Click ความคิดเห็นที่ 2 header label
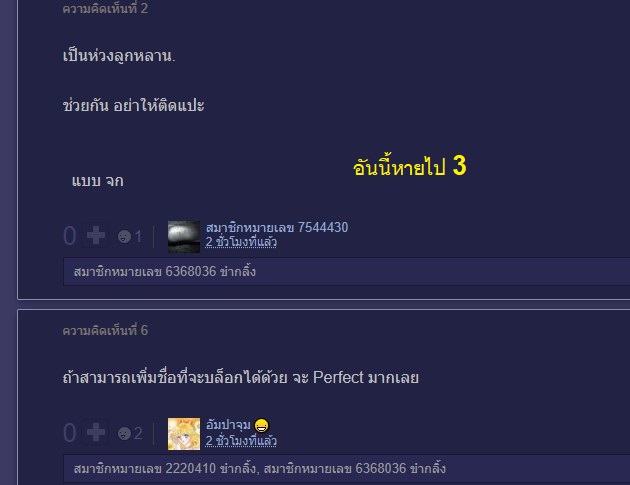This screenshot has height=485, width=630. click(105, 8)
